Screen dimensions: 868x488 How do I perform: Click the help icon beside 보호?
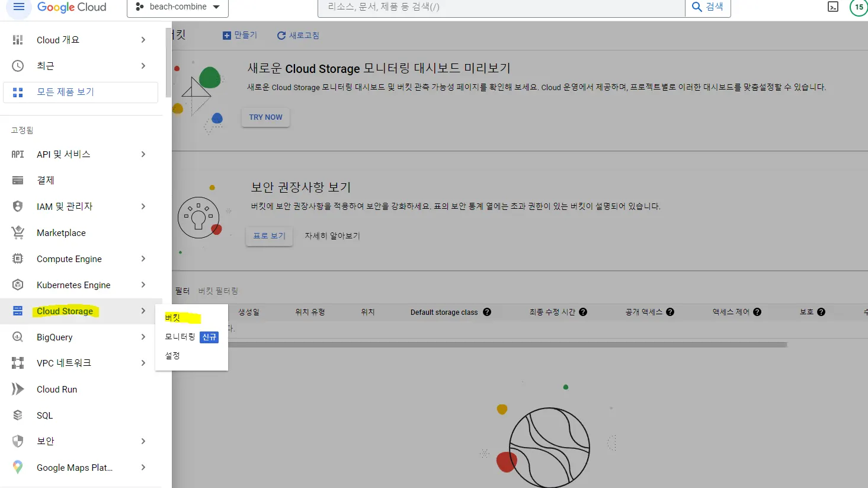click(x=821, y=312)
